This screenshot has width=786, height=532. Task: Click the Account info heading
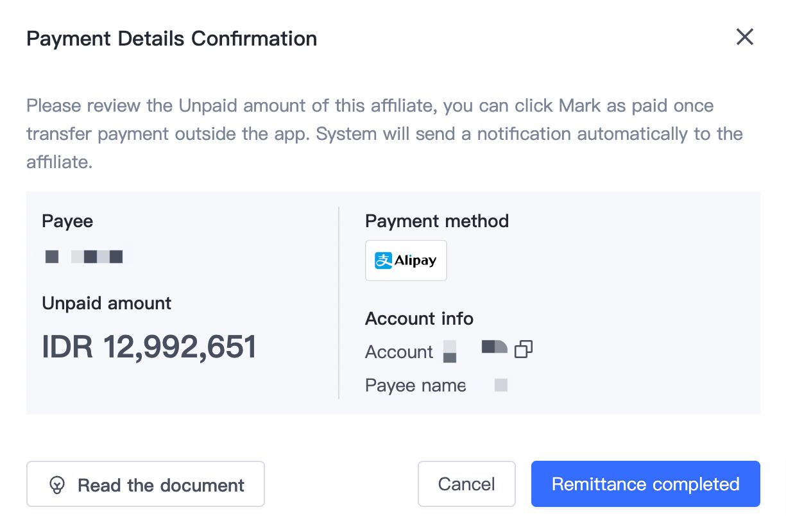tap(419, 318)
